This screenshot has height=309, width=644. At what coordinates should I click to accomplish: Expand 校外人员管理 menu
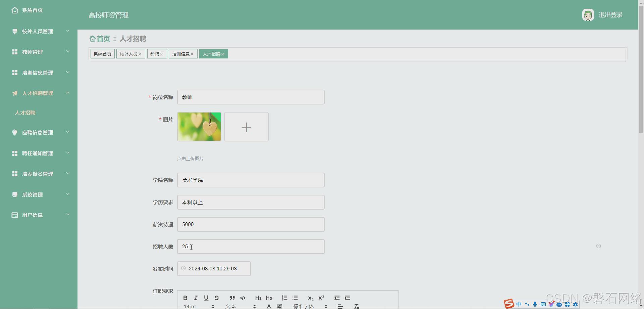coord(39,31)
